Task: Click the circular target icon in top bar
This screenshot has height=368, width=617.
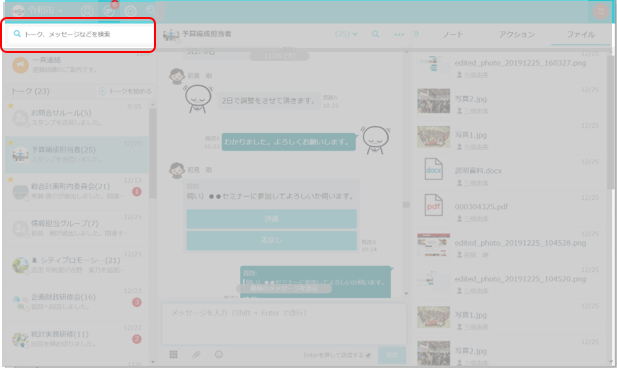Action: [x=130, y=11]
